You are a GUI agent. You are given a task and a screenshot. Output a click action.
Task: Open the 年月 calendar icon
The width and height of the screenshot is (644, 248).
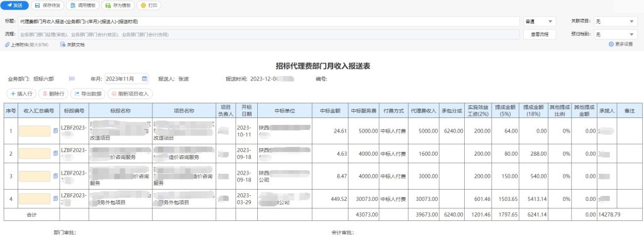145,78
